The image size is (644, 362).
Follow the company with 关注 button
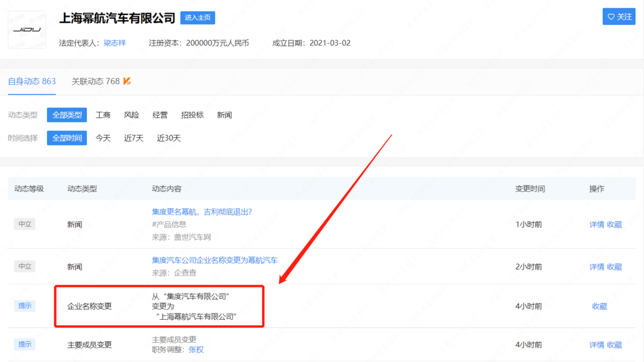coord(619,17)
